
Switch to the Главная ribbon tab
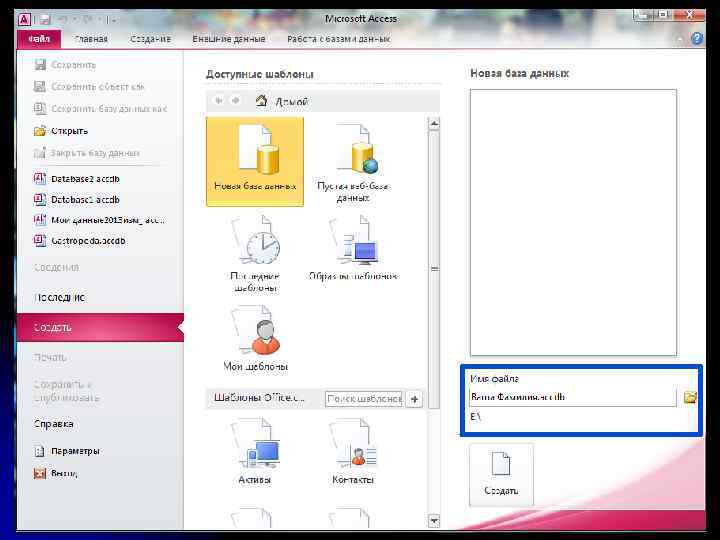pyautogui.click(x=91, y=39)
